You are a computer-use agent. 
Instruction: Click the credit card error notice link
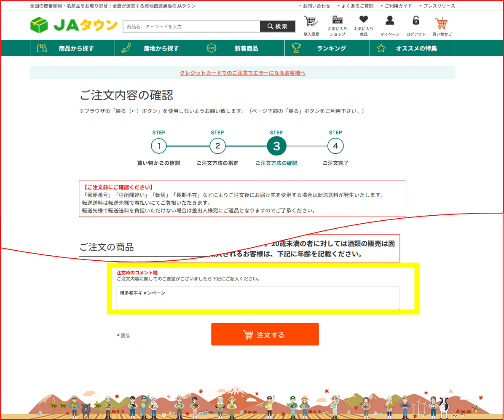(242, 73)
